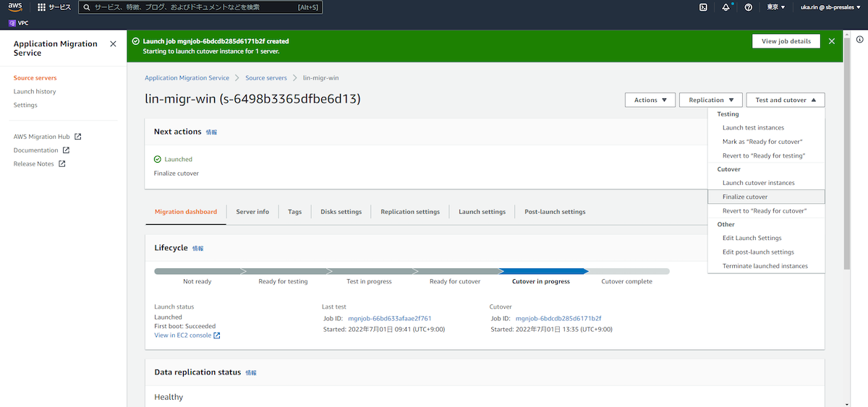Open the VPC shortcut in favorites bar
The width and height of the screenshot is (868, 407).
18,23
